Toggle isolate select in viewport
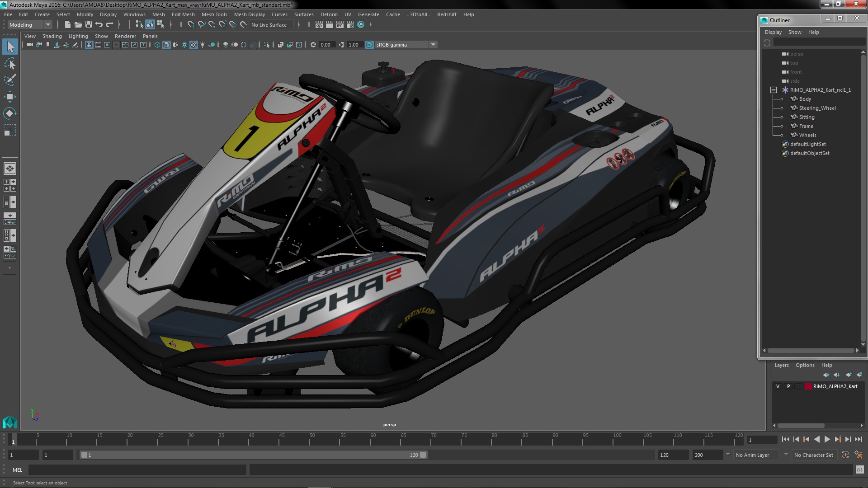Image resolution: width=868 pixels, height=488 pixels. 267,45
